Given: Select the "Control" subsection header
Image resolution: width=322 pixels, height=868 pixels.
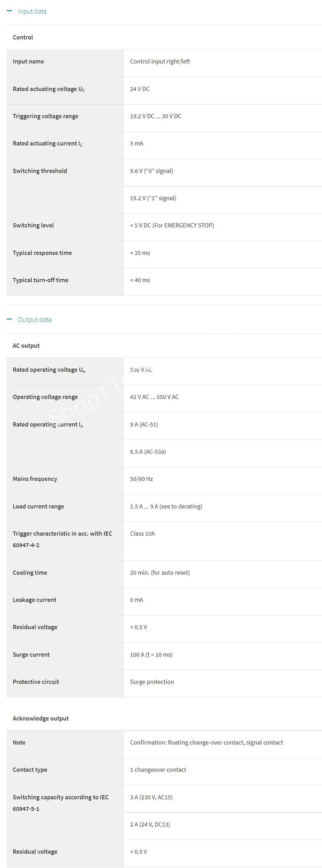Looking at the screenshot, I should pyautogui.click(x=23, y=37).
